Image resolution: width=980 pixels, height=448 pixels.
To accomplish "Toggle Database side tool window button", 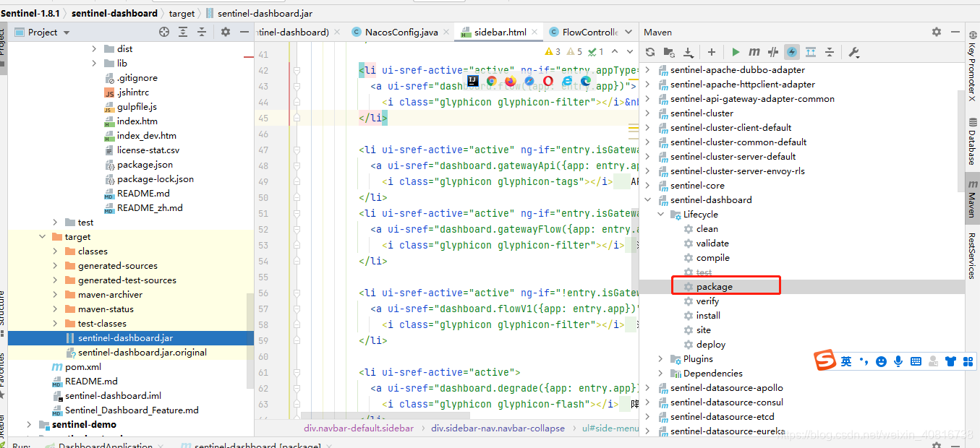I will (973, 141).
